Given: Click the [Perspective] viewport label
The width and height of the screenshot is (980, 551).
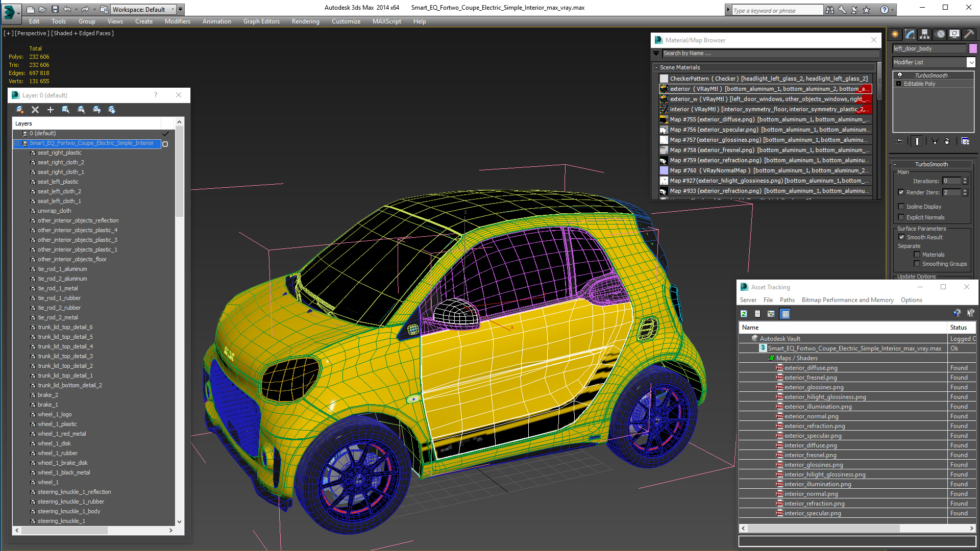Looking at the screenshot, I should (32, 33).
